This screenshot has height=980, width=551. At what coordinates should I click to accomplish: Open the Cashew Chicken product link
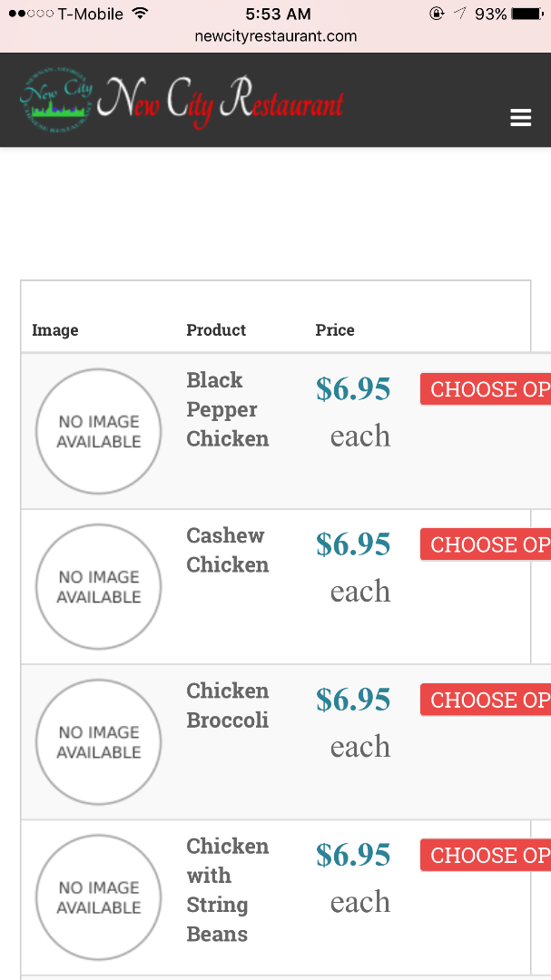click(x=227, y=550)
